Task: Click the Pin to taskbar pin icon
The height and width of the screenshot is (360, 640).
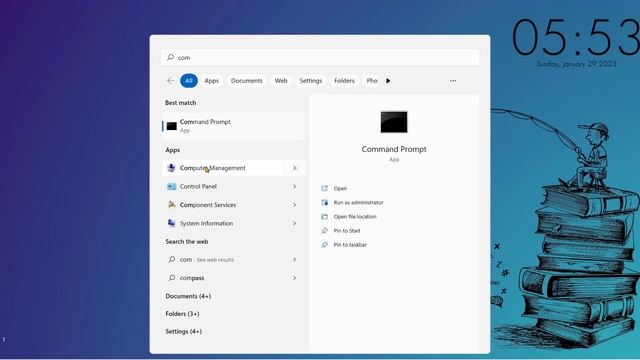Action: (324, 245)
